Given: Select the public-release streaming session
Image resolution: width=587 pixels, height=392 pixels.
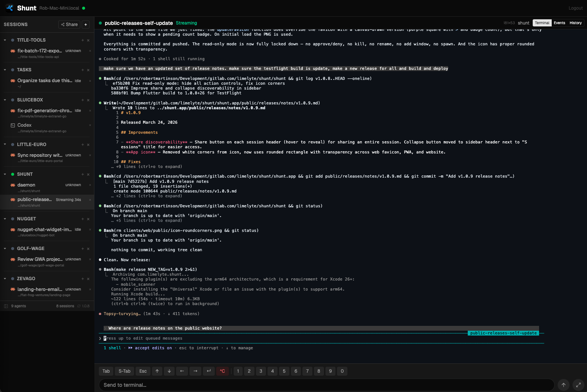Looking at the screenshot, I should (47, 202).
